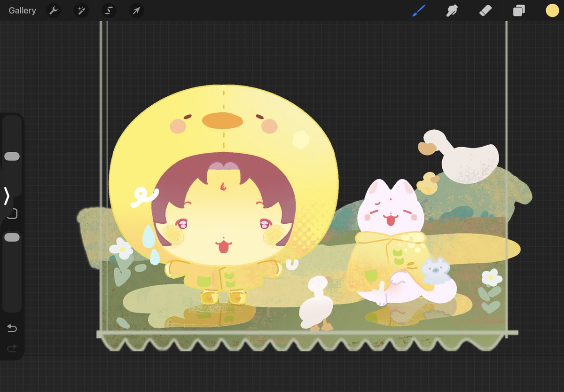Open the Adjustments magic wand menu

click(81, 10)
